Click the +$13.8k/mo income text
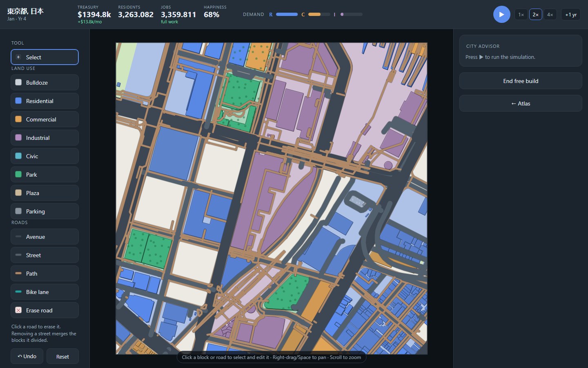 pyautogui.click(x=90, y=22)
